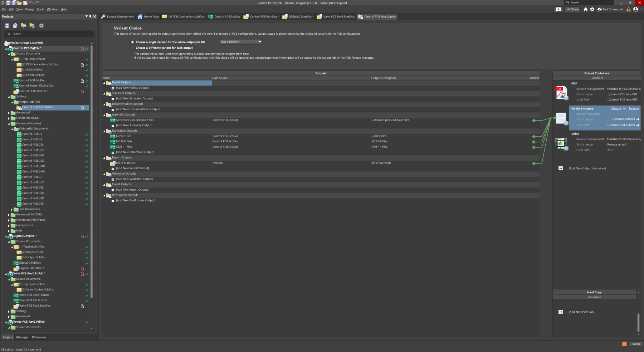The width and height of the screenshot is (644, 352).
Task: Click the Save All icon in title bar
Action: tap(14, 3)
